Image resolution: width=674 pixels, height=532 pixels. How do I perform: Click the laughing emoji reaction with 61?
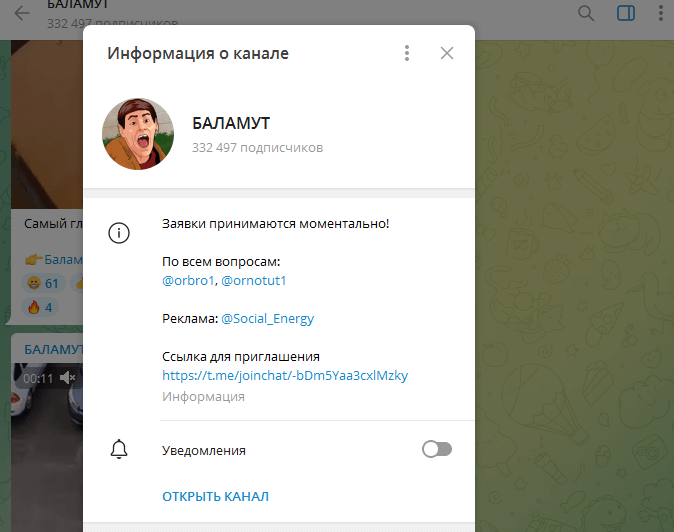[x=44, y=283]
